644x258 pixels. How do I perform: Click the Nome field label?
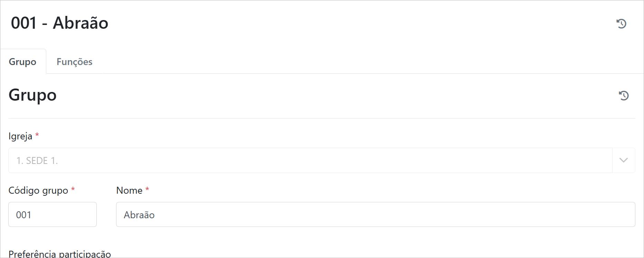click(x=129, y=191)
